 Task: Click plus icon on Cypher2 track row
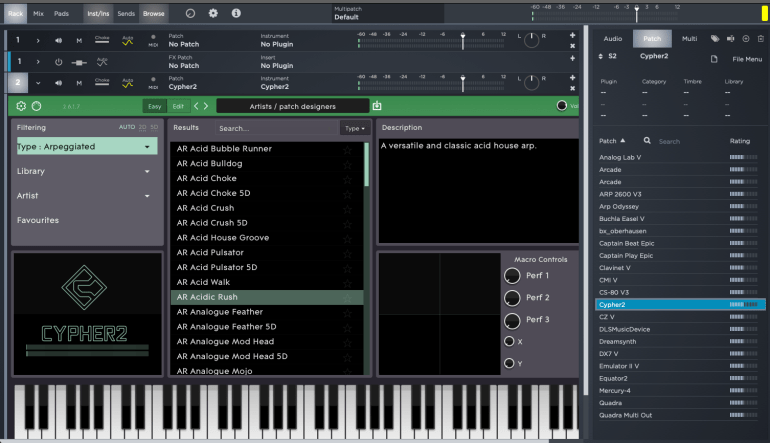(572, 78)
